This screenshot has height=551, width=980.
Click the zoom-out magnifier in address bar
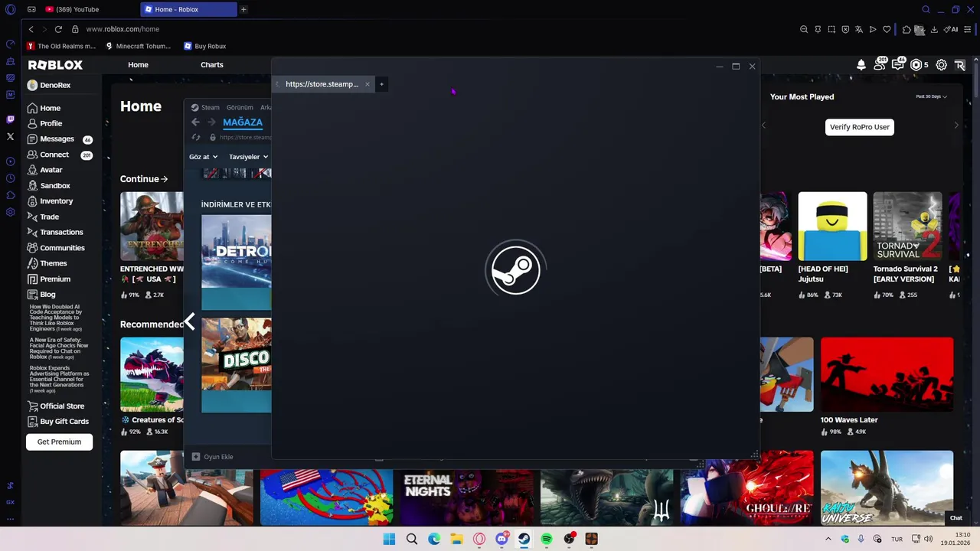(804, 29)
